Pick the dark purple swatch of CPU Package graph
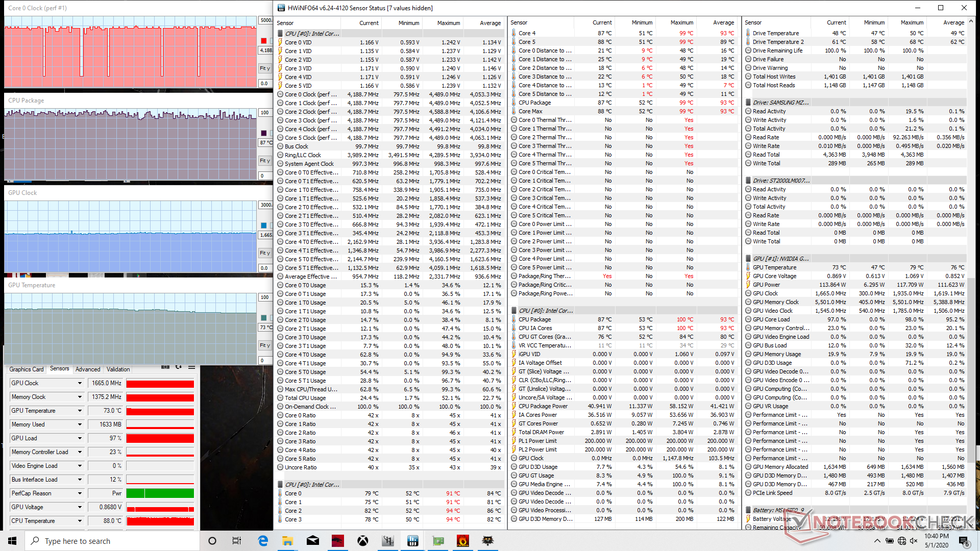 point(263,133)
